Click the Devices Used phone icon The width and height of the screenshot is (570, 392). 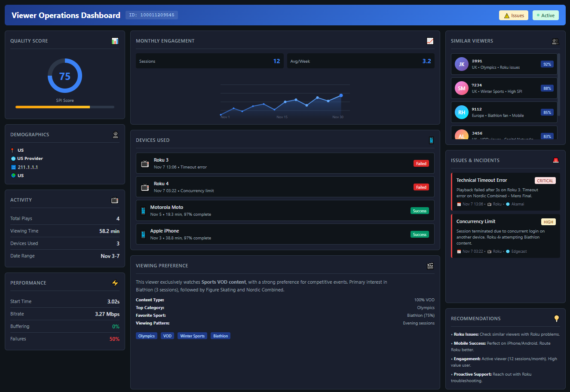431,140
